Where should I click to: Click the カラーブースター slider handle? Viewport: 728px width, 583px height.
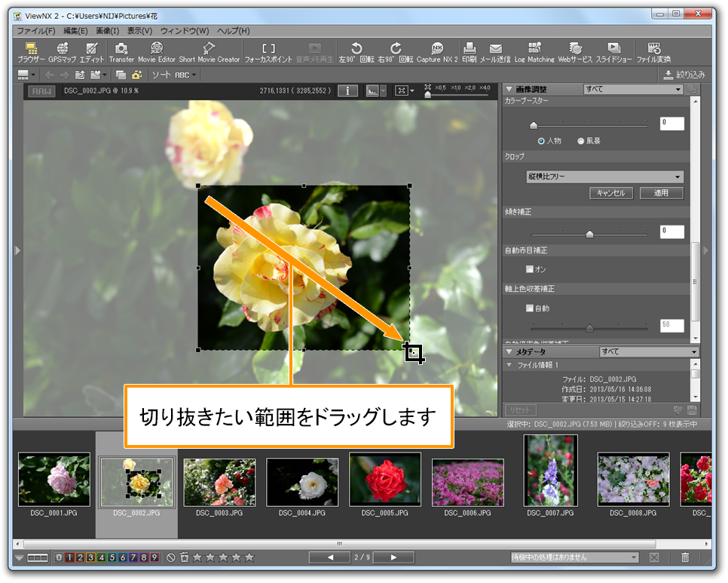coord(534,125)
